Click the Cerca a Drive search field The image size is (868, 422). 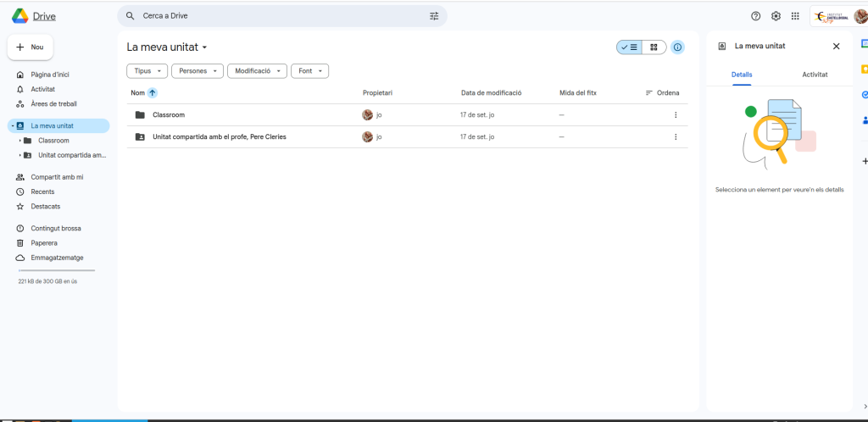click(x=280, y=16)
